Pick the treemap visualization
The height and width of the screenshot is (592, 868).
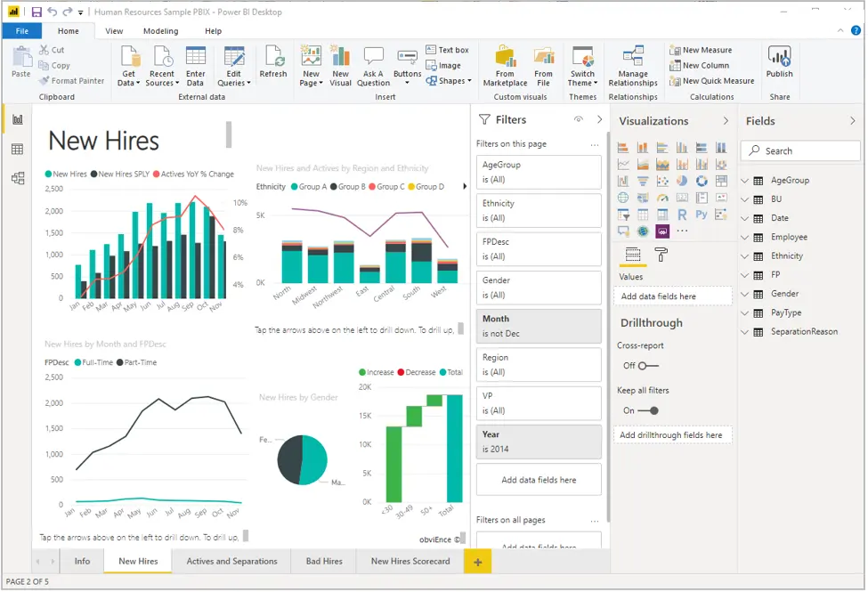721,181
